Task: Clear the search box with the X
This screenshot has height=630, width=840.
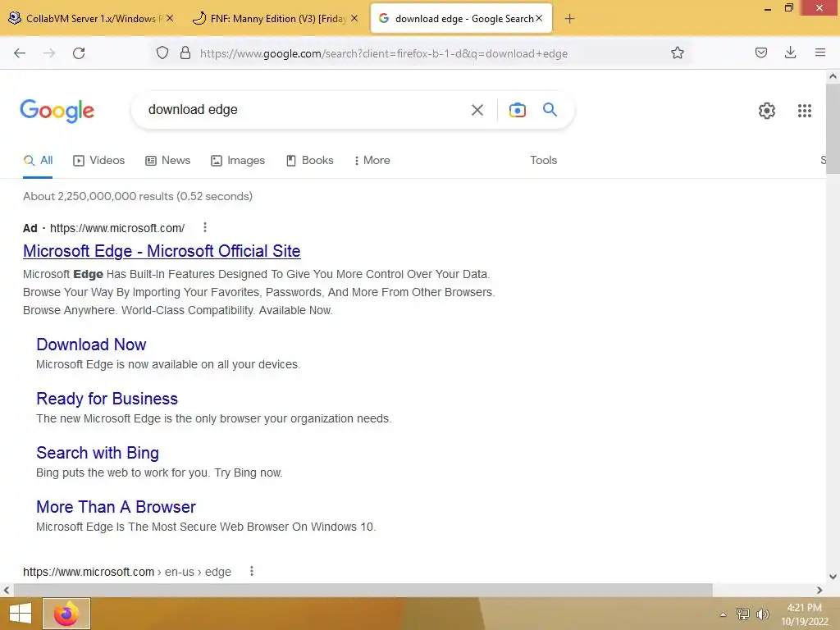Action: point(477,110)
